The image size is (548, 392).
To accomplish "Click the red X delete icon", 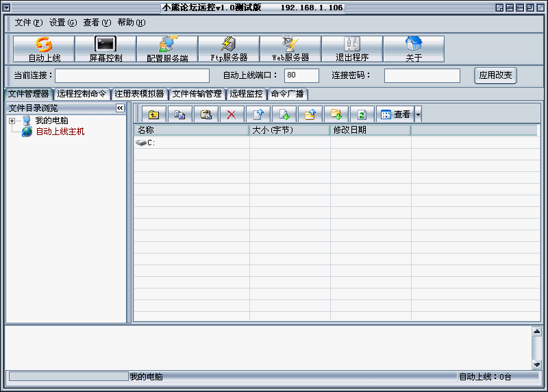I will coord(232,114).
